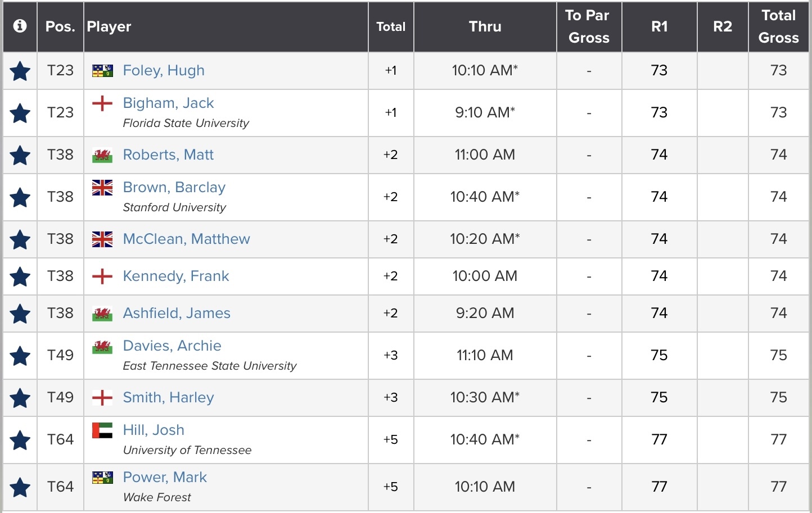Toggle favorite star for Jack Bigham
Viewport: 812px width, 513px height.
click(20, 113)
